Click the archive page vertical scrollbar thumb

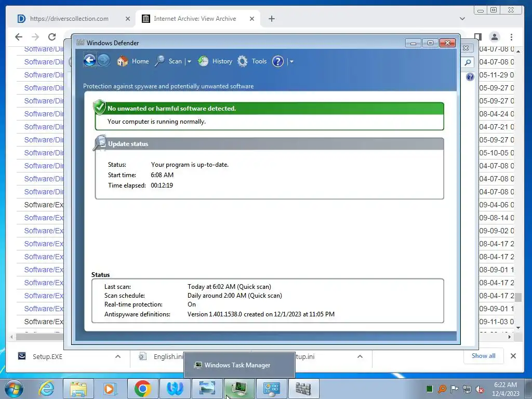click(518, 298)
